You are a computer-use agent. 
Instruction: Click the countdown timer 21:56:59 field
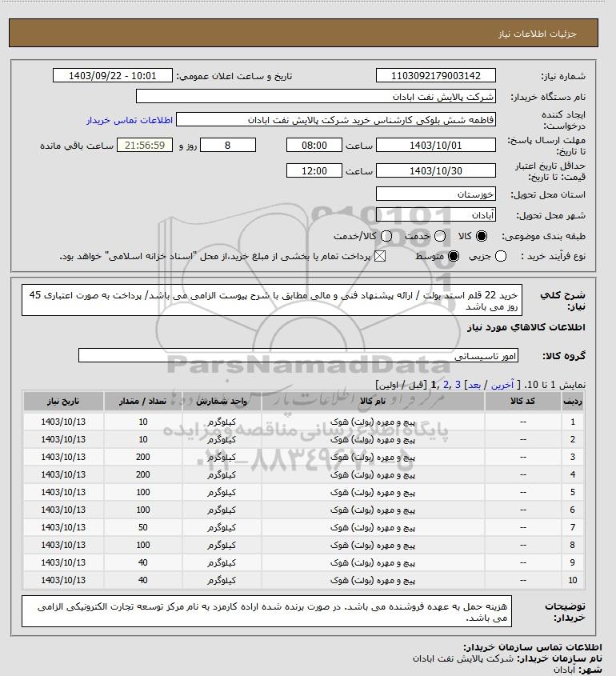pyautogui.click(x=145, y=146)
